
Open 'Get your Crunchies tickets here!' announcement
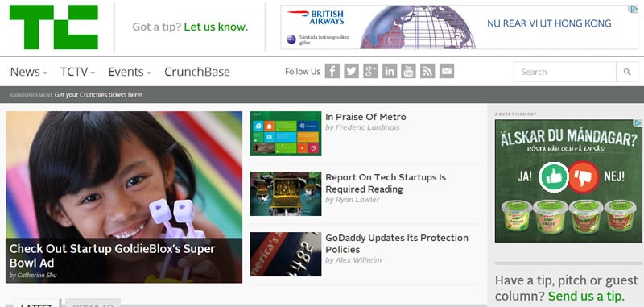98,95
